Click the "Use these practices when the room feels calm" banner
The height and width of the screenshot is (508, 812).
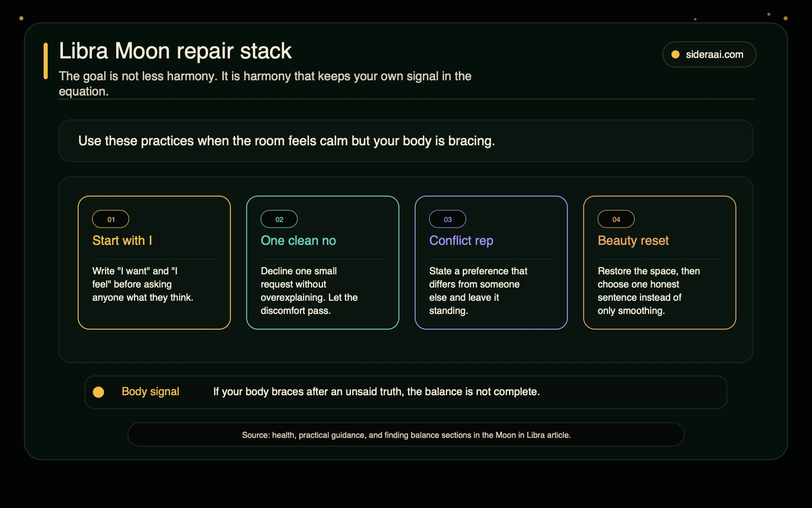[x=406, y=141]
